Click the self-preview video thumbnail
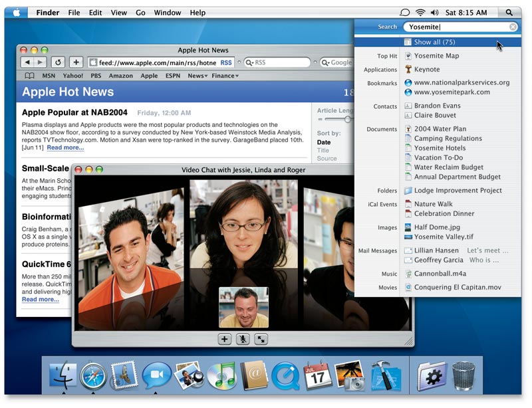The height and width of the screenshot is (408, 532). [243, 307]
